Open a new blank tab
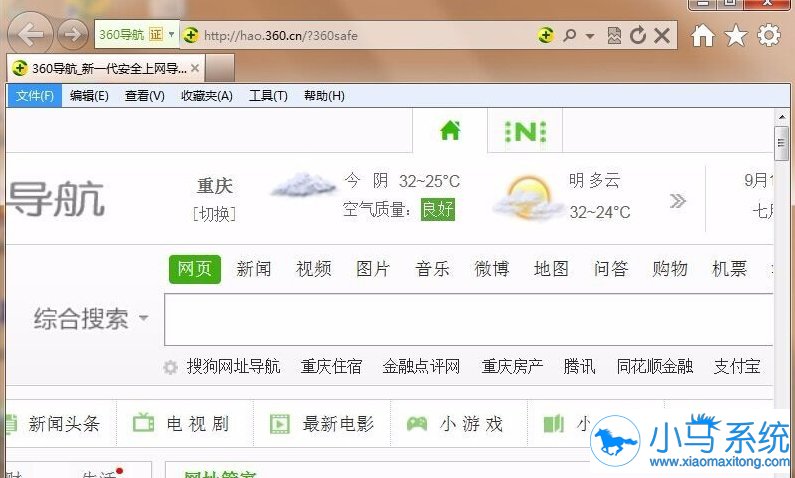 [220, 68]
